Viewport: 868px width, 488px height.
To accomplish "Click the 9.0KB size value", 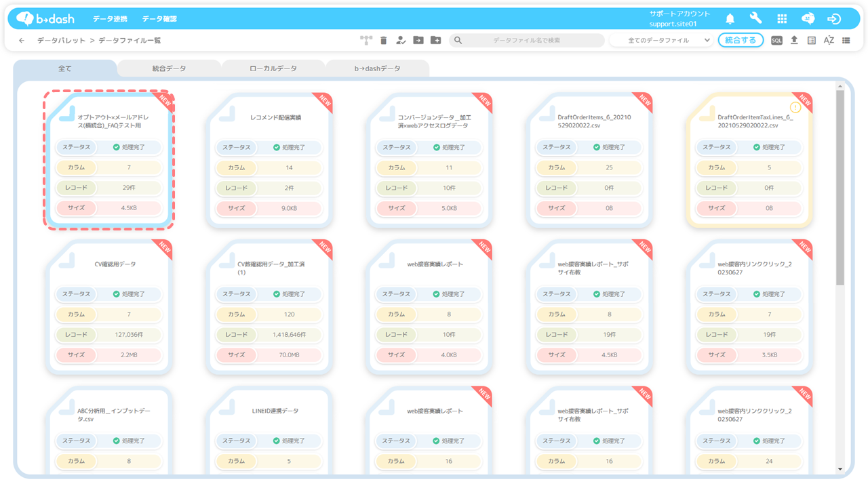I will click(x=289, y=208).
